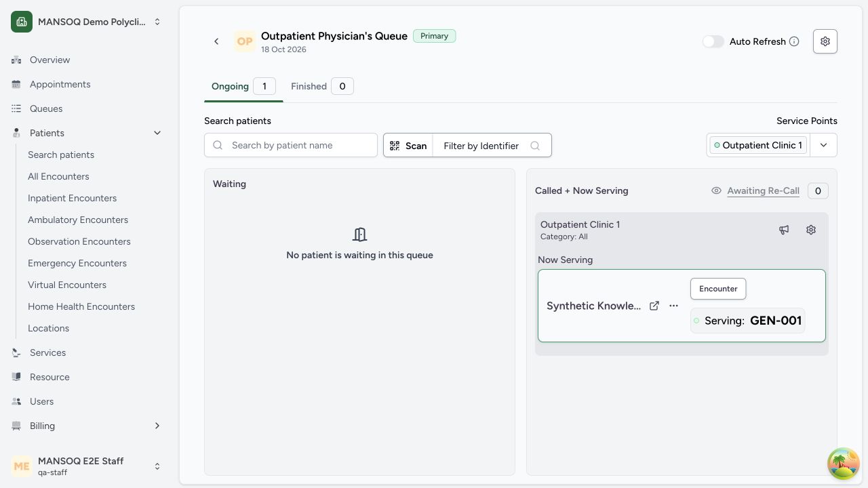
Task: Open Outpatient Clinic 1 service point settings gear
Action: point(811,230)
